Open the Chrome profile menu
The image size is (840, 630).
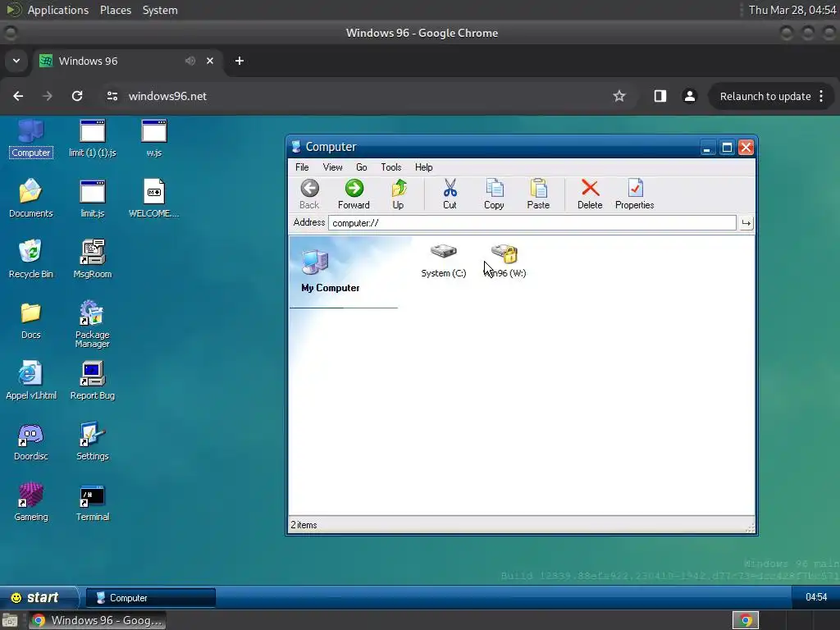click(689, 96)
